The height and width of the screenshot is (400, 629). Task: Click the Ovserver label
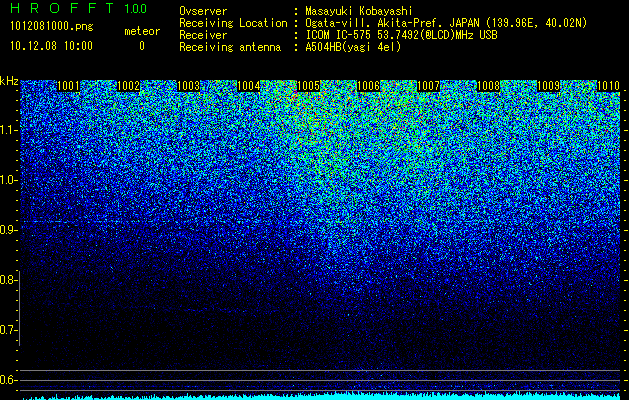point(203,11)
